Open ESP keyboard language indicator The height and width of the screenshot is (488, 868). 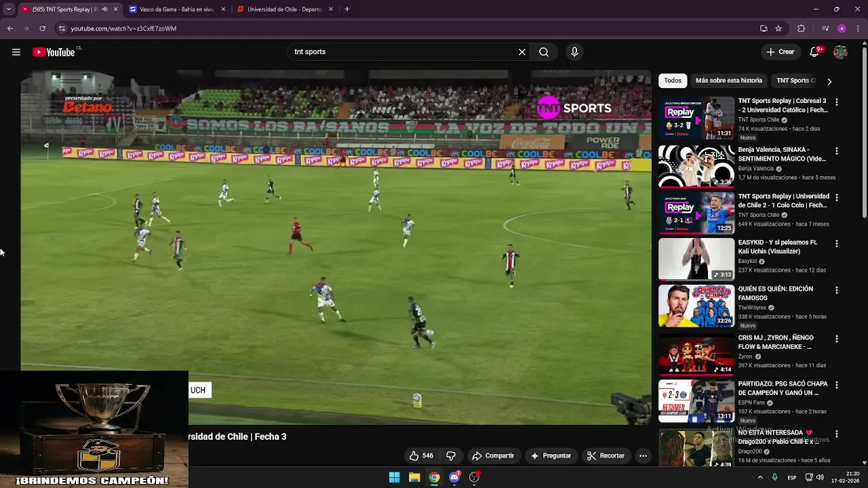(792, 478)
